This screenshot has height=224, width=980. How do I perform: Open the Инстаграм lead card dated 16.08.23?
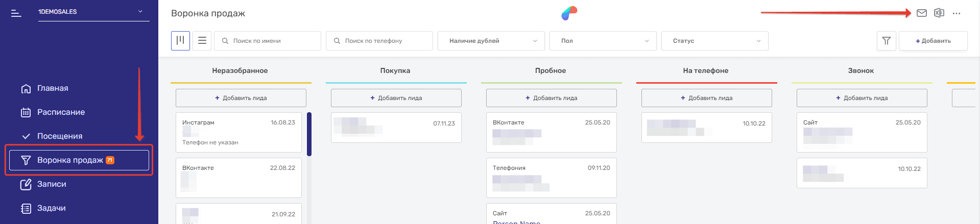(238, 132)
